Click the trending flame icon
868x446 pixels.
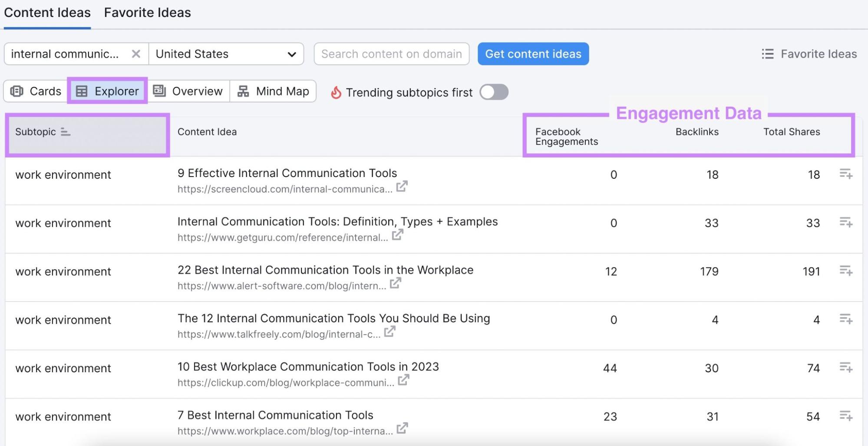[x=336, y=92]
